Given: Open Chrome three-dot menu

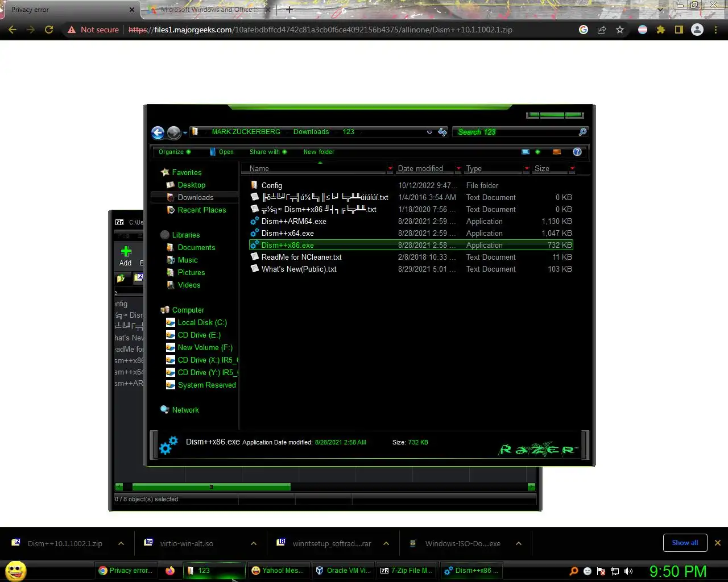Looking at the screenshot, I should (x=715, y=30).
